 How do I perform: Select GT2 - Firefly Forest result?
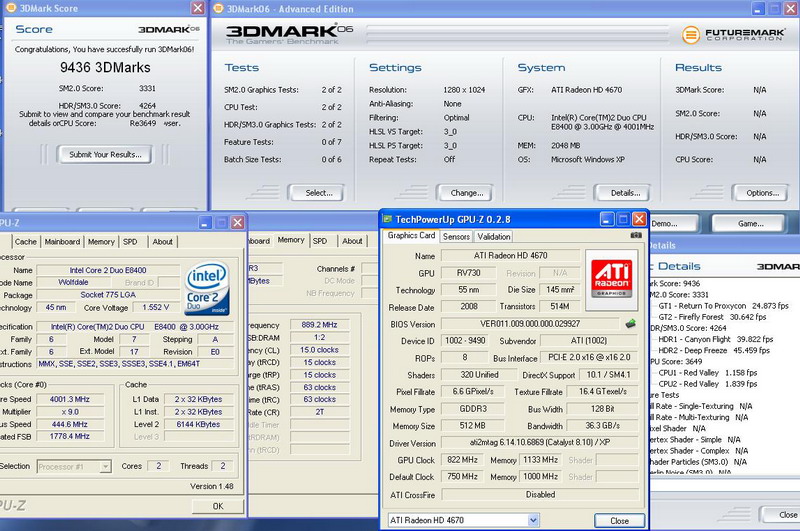click(x=712, y=317)
